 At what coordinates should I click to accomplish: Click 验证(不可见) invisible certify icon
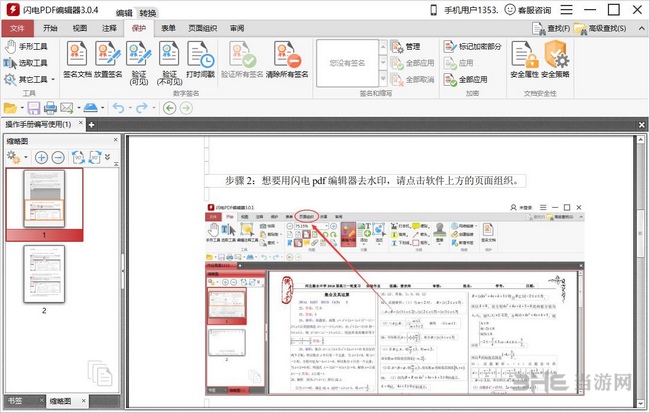click(x=170, y=62)
